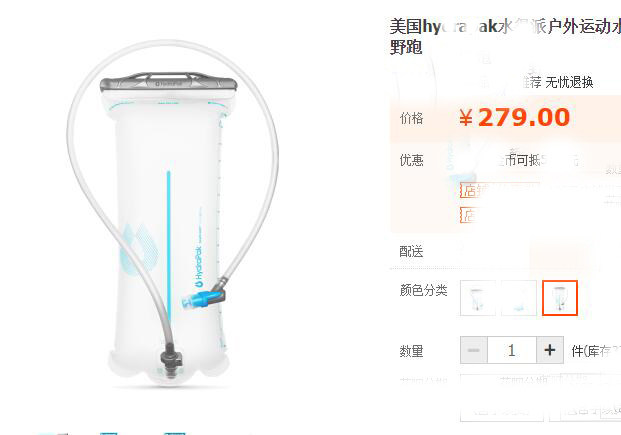Screen dimensions: 621x435
Task: Click the ¥279.00 price
Action: click(514, 118)
